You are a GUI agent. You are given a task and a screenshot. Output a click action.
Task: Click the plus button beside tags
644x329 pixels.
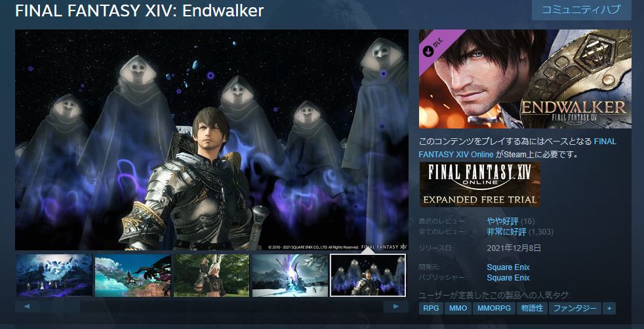[x=609, y=309]
